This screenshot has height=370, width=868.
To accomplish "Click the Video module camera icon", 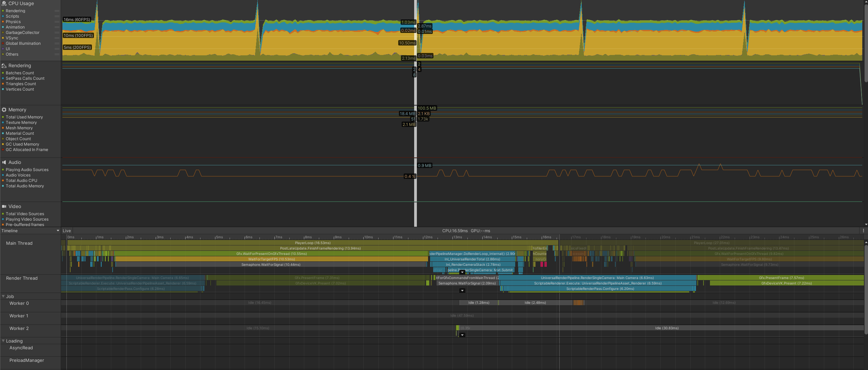I will coord(4,207).
